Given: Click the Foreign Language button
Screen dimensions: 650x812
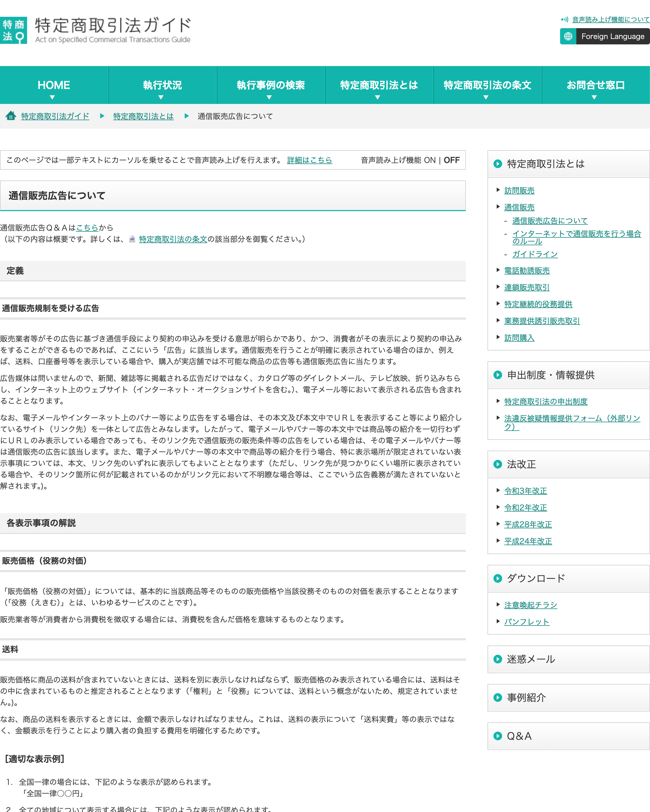Looking at the screenshot, I should click(x=605, y=37).
